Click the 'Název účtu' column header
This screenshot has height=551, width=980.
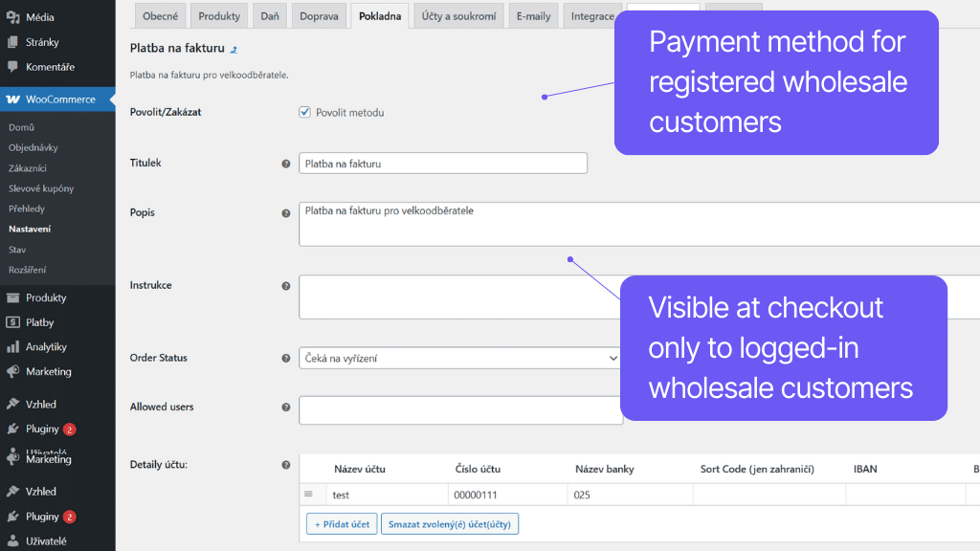click(x=360, y=469)
